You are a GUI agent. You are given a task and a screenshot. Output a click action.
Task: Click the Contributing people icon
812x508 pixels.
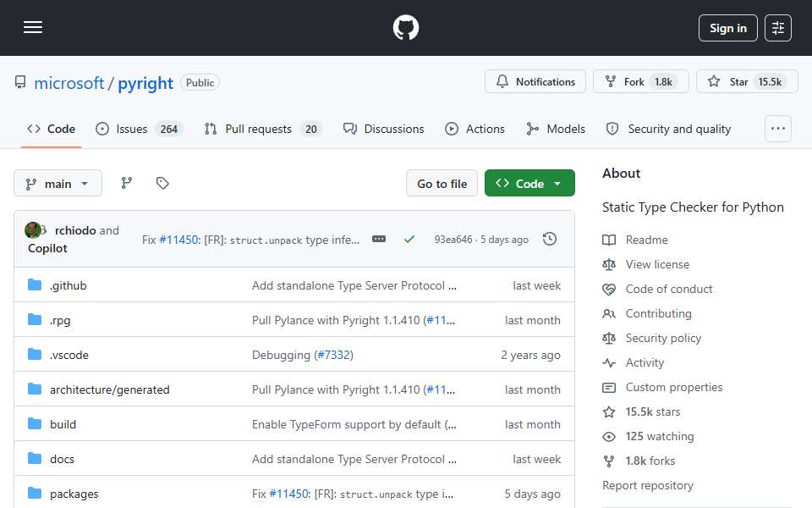coord(609,313)
